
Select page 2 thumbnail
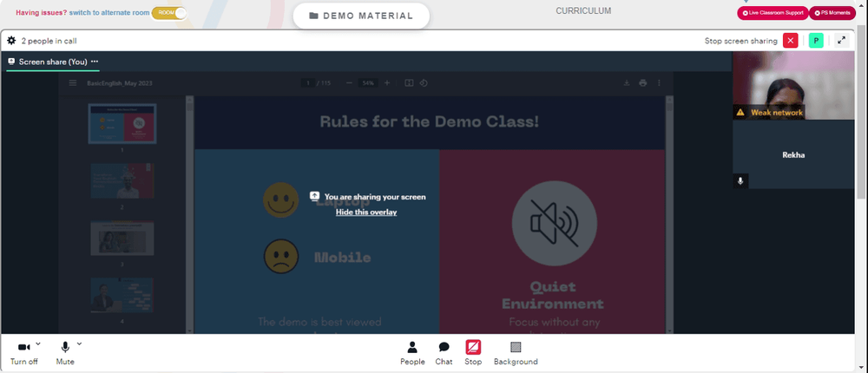(x=122, y=181)
